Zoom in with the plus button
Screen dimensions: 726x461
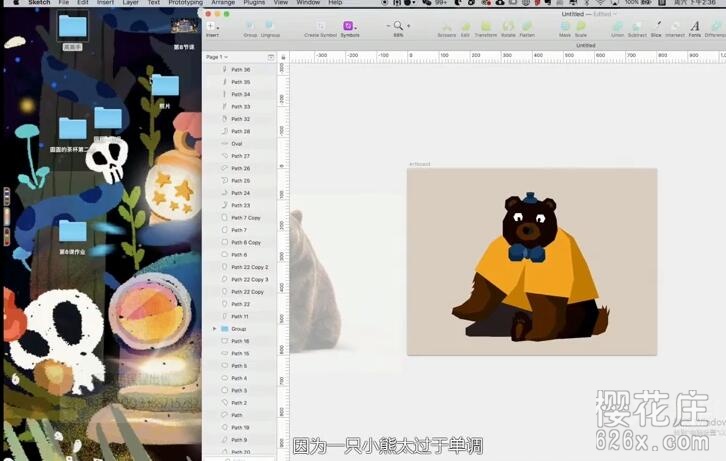pos(409,26)
